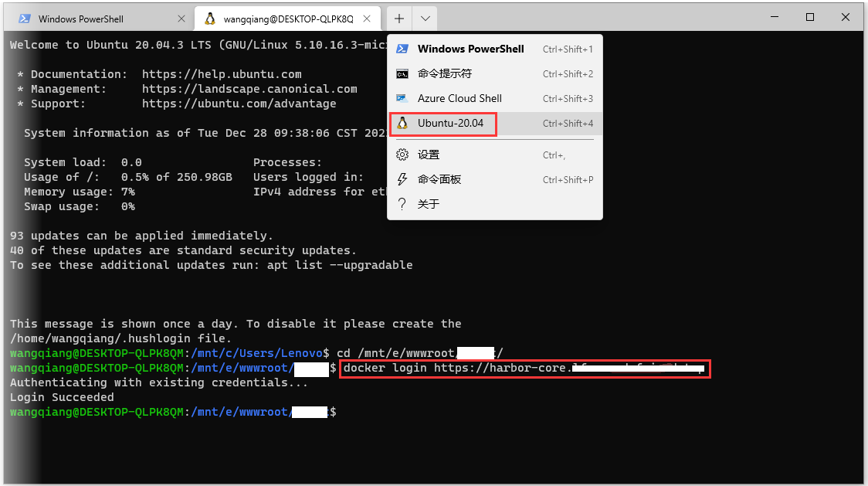The width and height of the screenshot is (868, 486).
Task: Open 命令面板 from the dropdown menu
Action: [x=495, y=179]
